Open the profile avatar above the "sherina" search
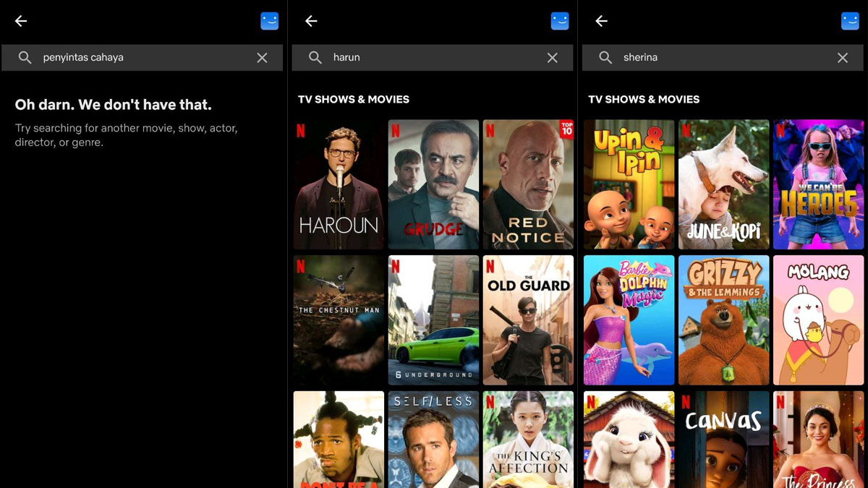 pyautogui.click(x=850, y=21)
